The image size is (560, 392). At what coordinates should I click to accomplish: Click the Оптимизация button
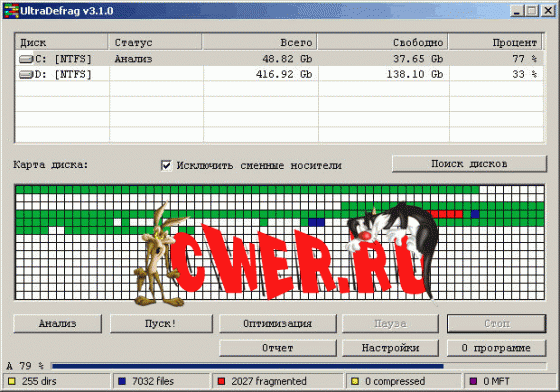coord(278,323)
